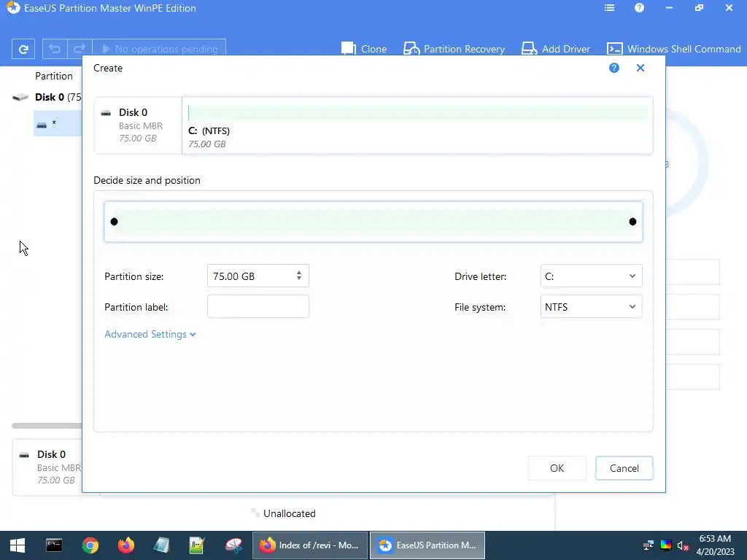The width and height of the screenshot is (747, 560).
Task: Open the notepad-like icon in the taskbar
Action: coord(161,545)
